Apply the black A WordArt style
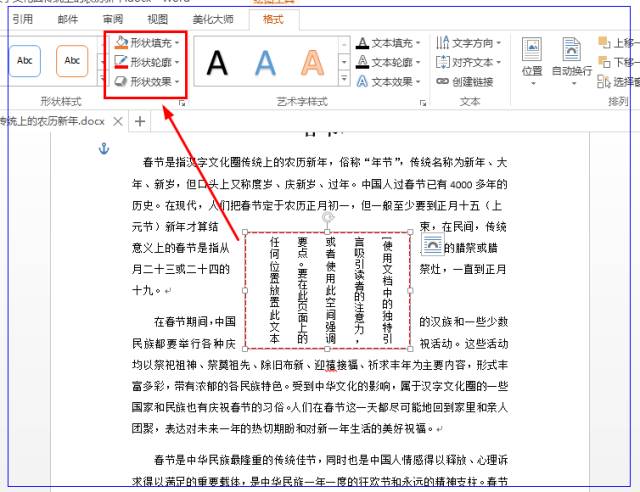Viewport: 640px width, 492px height. point(217,63)
